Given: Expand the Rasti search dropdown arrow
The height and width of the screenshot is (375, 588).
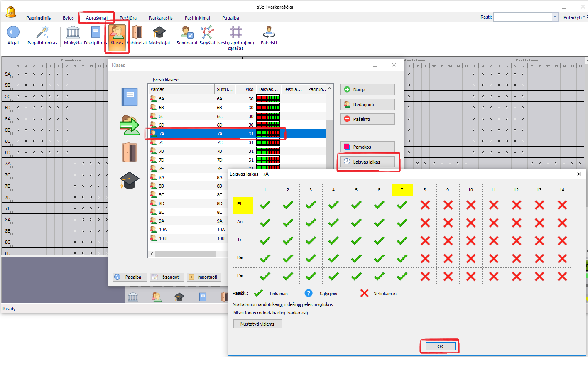Looking at the screenshot, I should tap(555, 17).
